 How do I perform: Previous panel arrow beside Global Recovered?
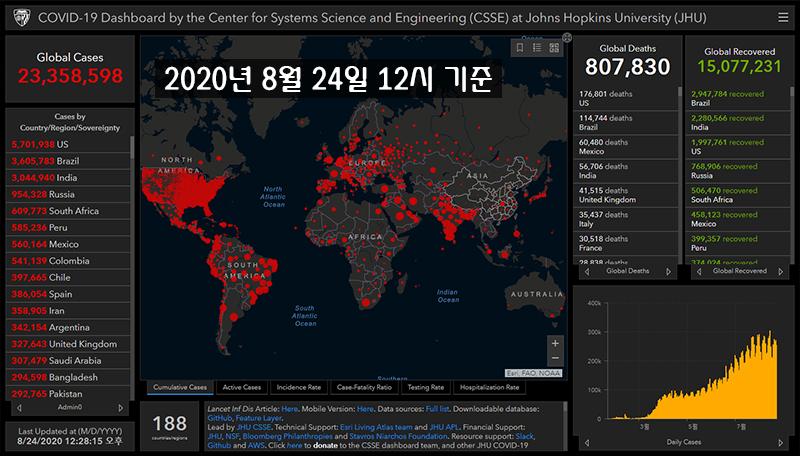pyautogui.click(x=699, y=271)
